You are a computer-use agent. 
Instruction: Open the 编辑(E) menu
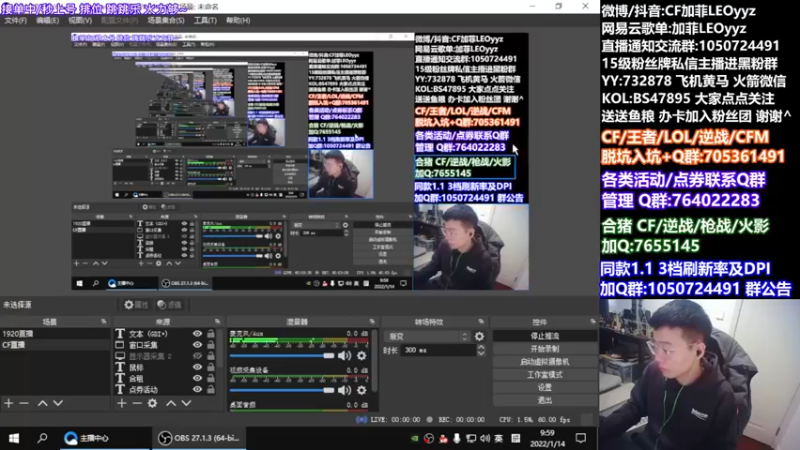(47, 20)
